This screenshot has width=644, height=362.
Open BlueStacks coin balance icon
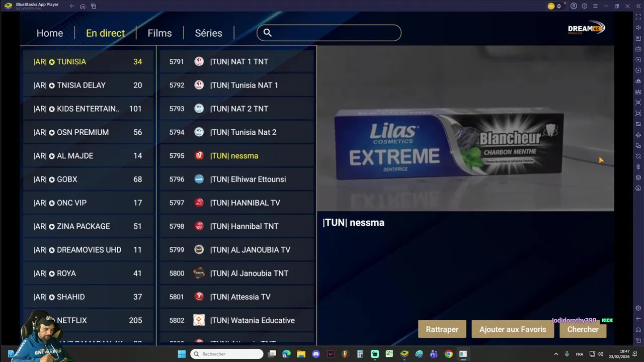click(x=551, y=6)
